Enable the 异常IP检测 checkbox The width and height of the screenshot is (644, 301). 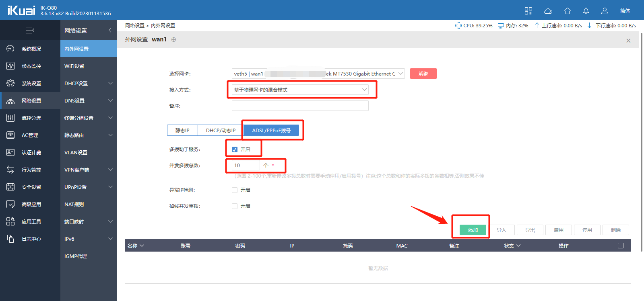(x=235, y=190)
